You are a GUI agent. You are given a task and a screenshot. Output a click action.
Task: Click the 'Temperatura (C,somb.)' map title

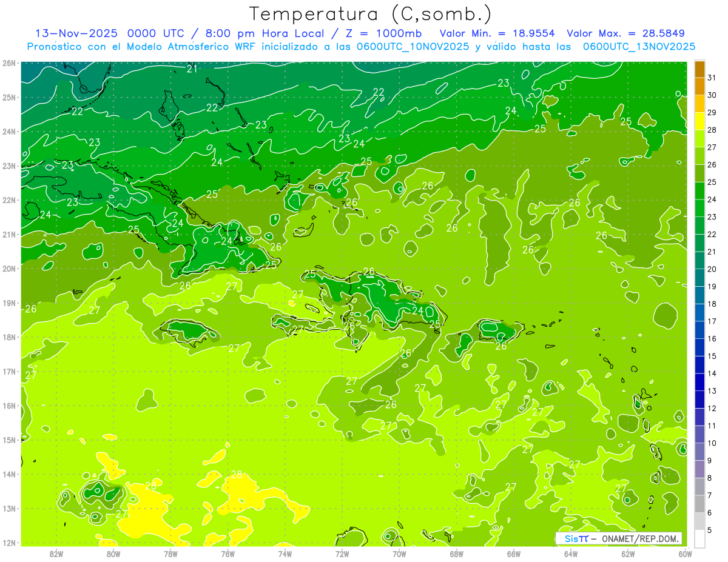pos(371,14)
